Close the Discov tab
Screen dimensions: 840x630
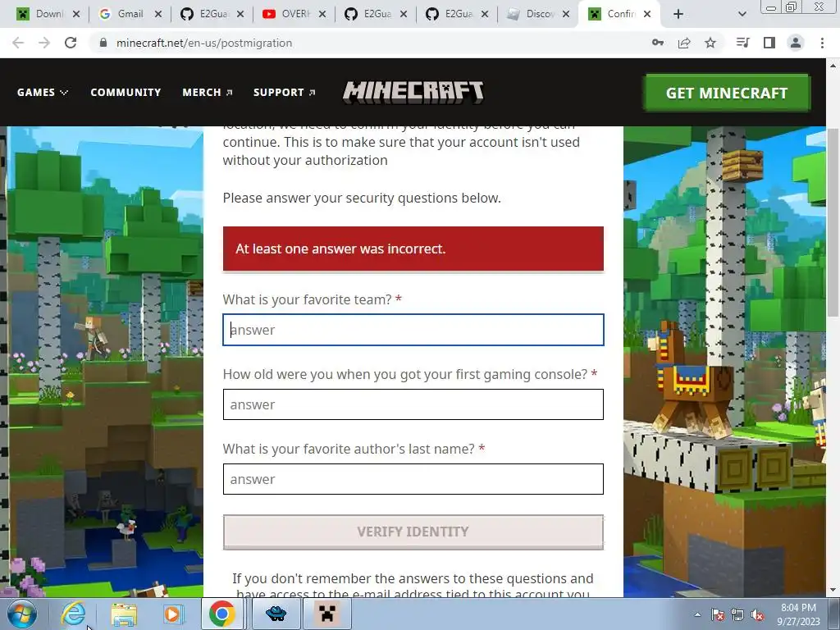[x=566, y=15]
